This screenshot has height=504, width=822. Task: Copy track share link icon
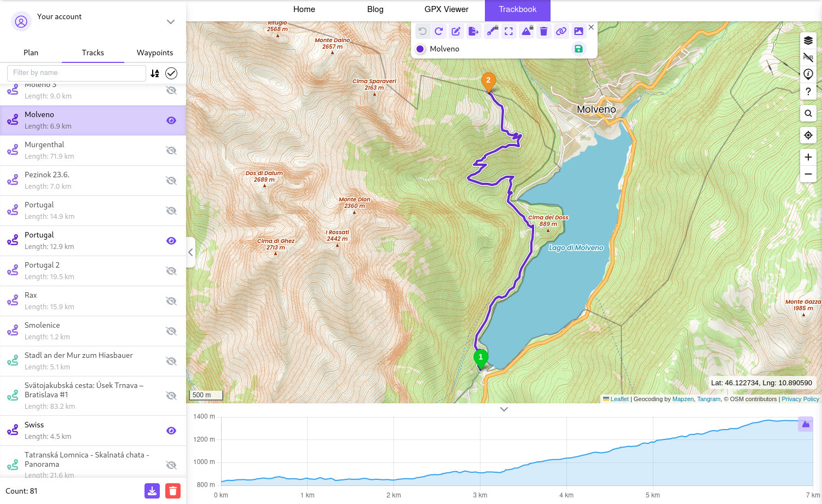click(561, 32)
